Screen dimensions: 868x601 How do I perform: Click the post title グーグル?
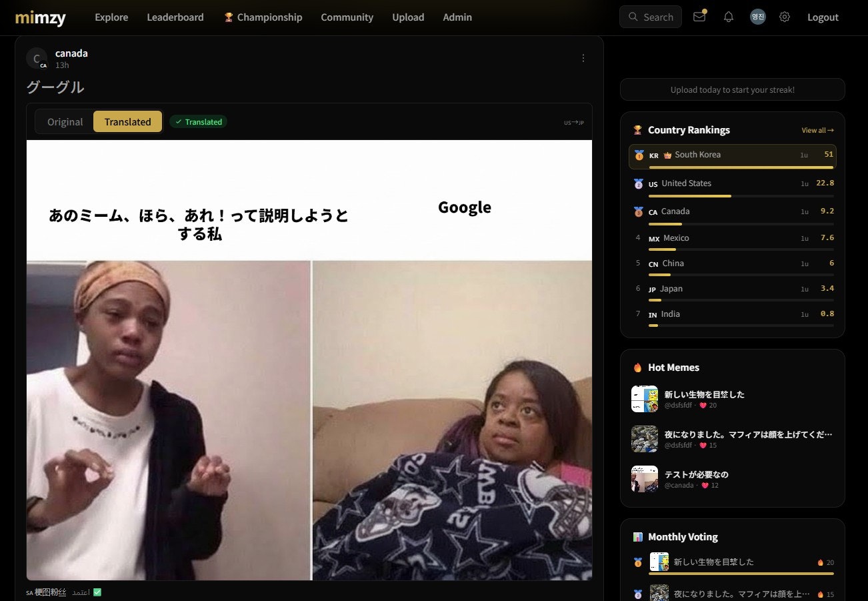[55, 87]
